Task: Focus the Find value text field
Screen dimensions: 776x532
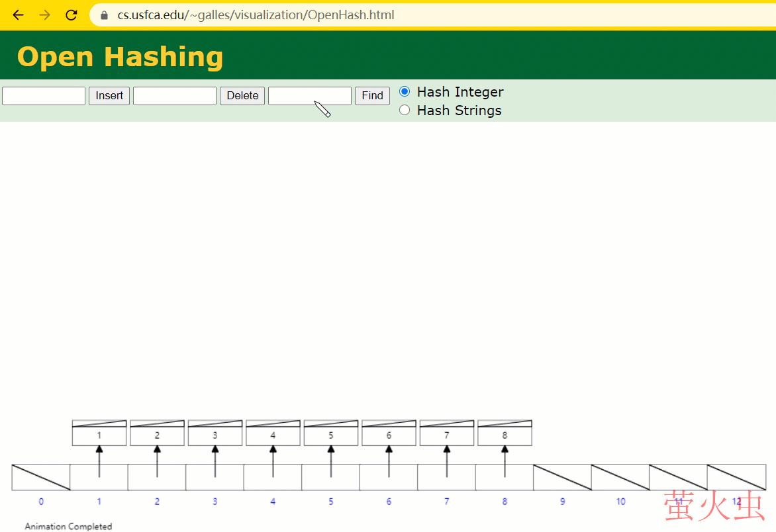Action: [309, 96]
